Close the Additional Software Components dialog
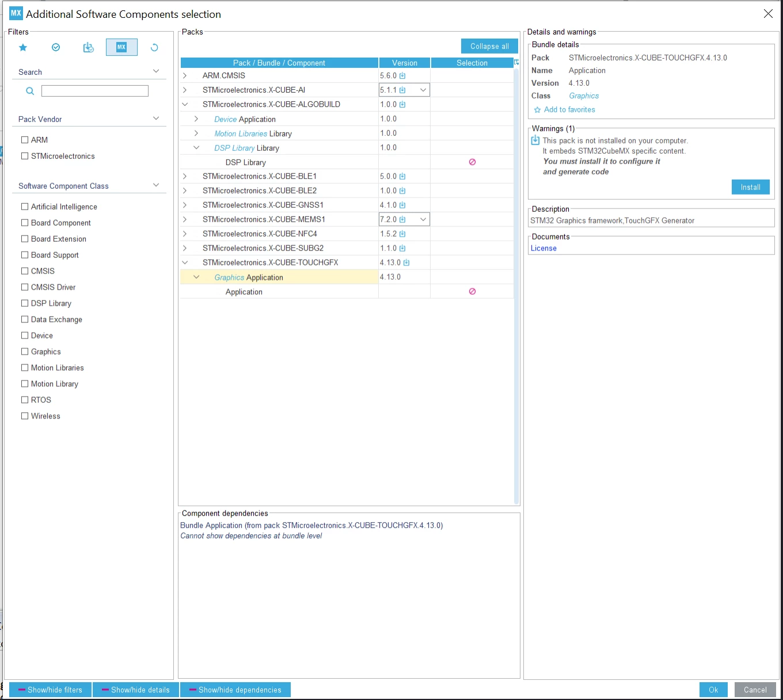This screenshot has height=700, width=783. click(x=768, y=14)
